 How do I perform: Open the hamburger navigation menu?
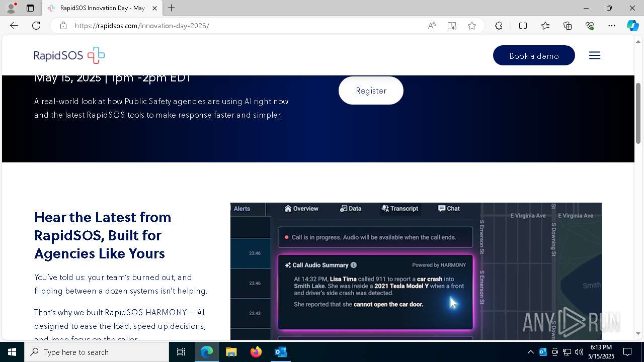point(595,55)
